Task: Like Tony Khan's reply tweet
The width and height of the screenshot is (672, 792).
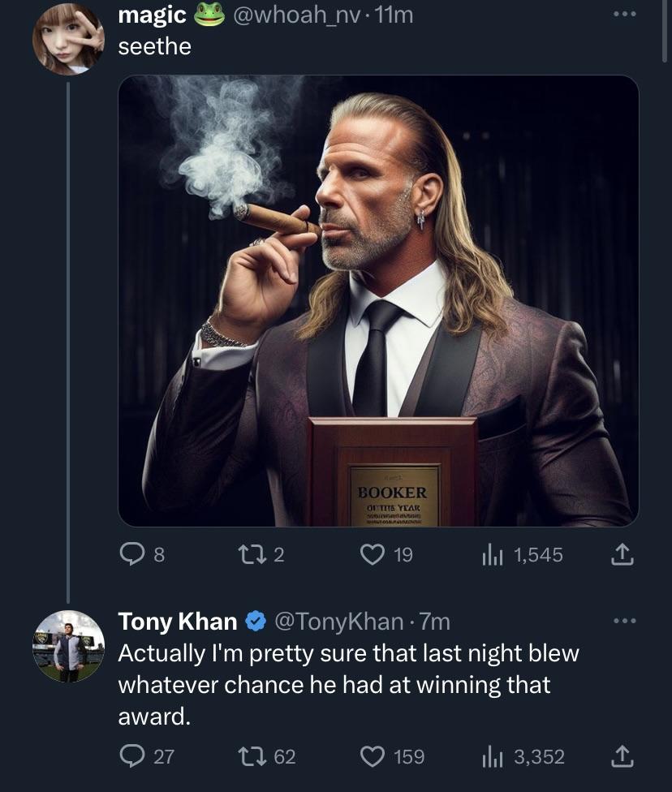Action: tap(374, 756)
